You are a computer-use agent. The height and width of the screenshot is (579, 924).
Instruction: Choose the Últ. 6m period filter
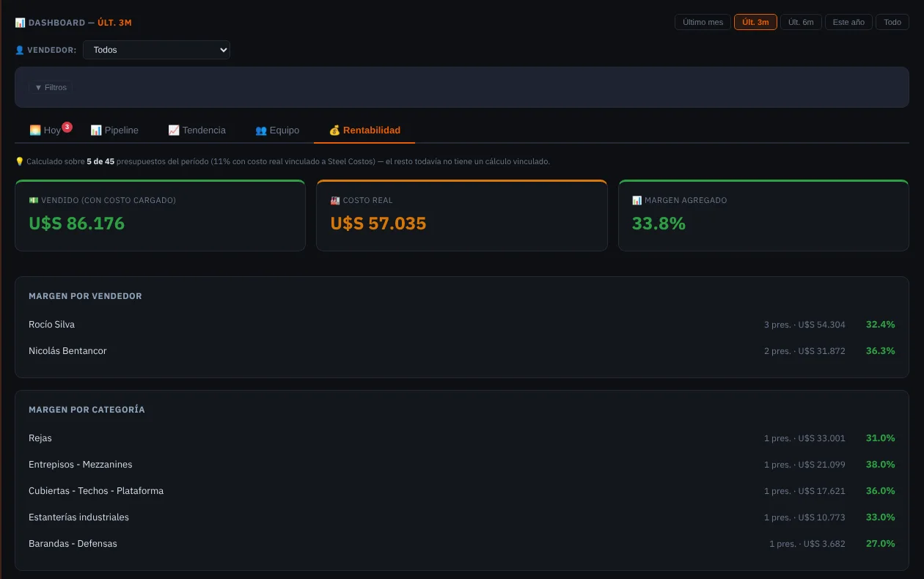click(x=801, y=22)
